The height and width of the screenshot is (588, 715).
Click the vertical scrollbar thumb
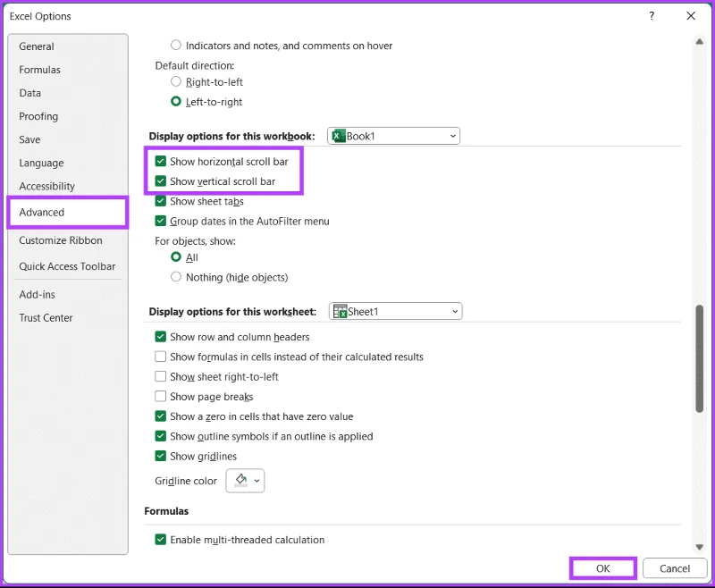pyautogui.click(x=699, y=358)
